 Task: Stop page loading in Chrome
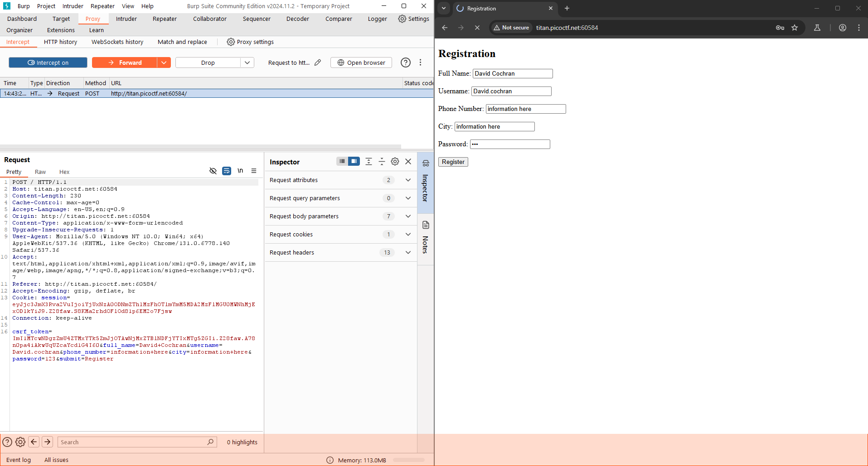click(477, 28)
